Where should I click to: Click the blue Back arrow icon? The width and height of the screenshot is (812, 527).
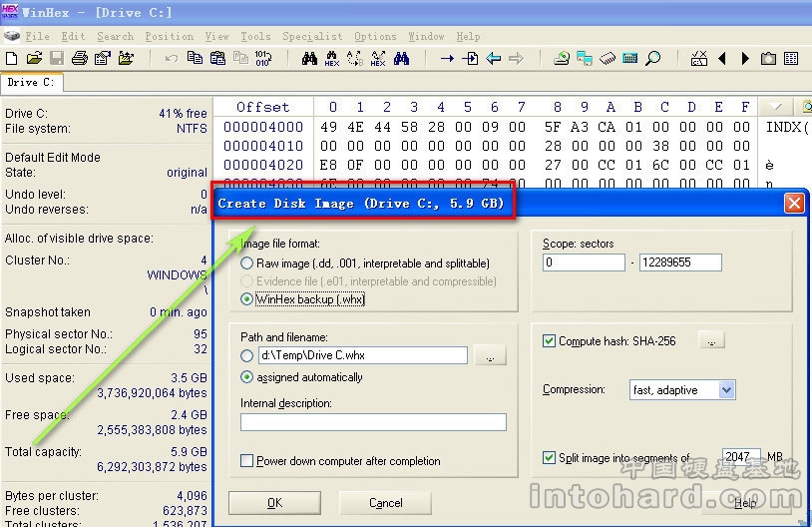point(494,58)
